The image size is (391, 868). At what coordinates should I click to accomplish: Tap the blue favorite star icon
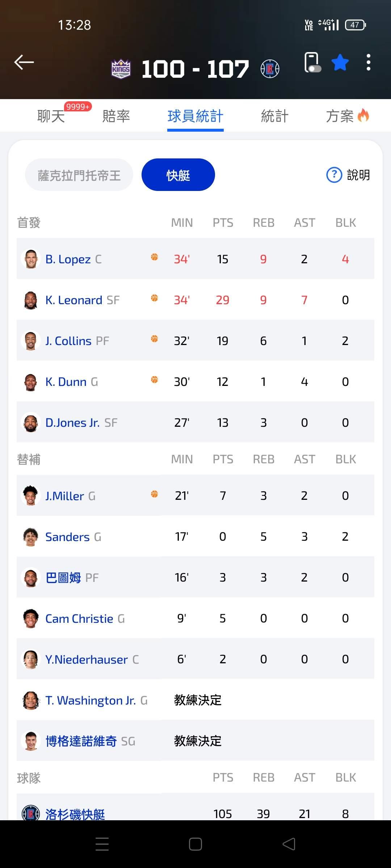pos(340,63)
